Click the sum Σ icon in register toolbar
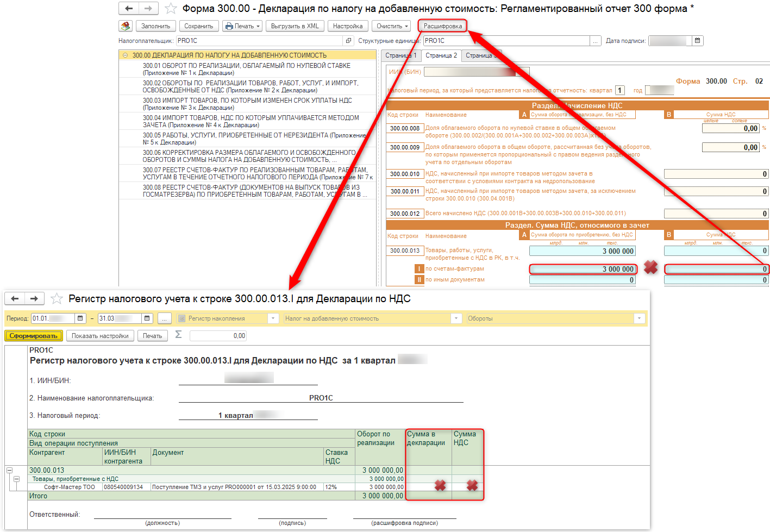The width and height of the screenshot is (770, 532). coord(178,335)
